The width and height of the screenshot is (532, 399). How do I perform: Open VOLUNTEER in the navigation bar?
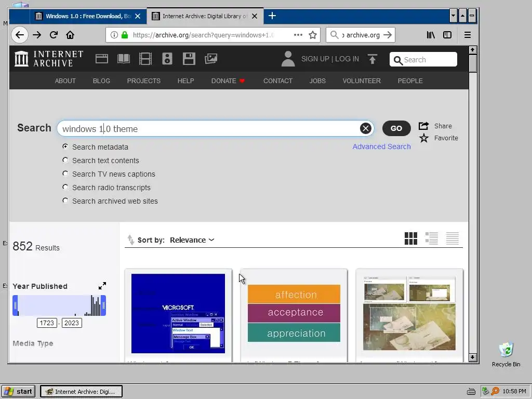pyautogui.click(x=362, y=81)
